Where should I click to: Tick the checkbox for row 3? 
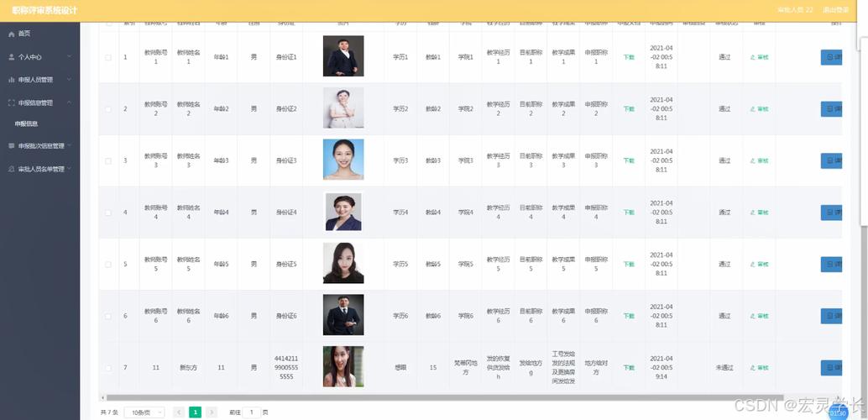(x=108, y=161)
